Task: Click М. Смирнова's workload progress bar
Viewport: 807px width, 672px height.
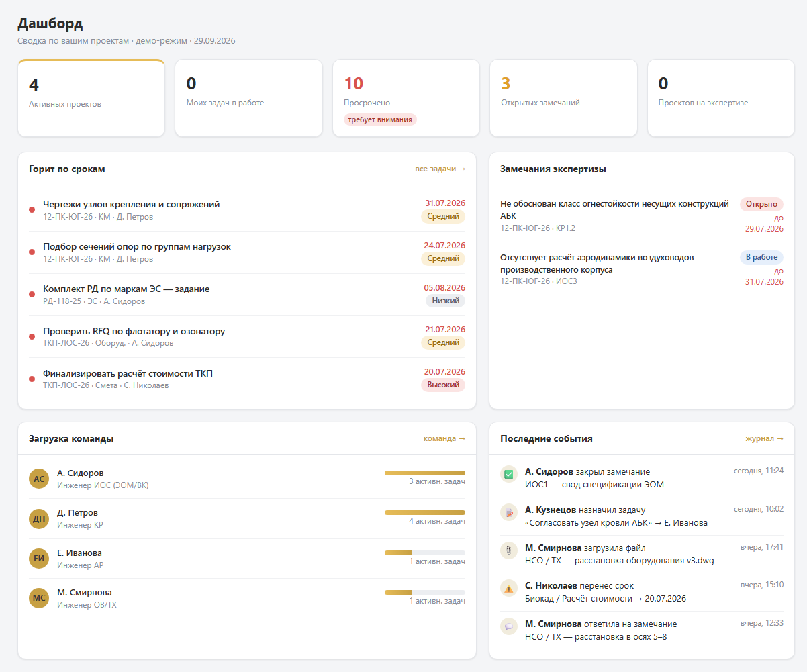Action: click(x=425, y=593)
